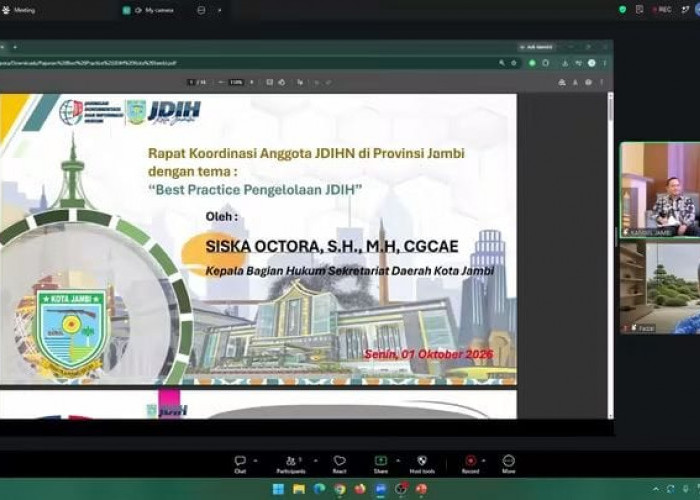Open the browser three-dot menu

click(605, 63)
